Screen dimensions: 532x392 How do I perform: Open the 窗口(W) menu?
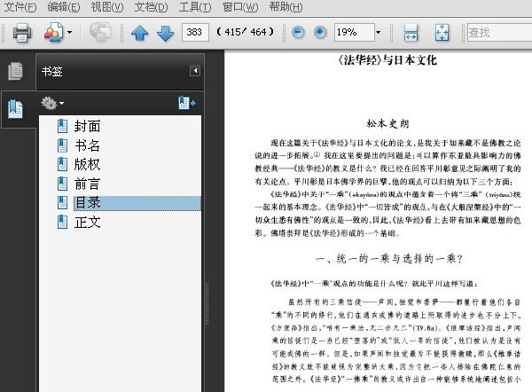240,7
